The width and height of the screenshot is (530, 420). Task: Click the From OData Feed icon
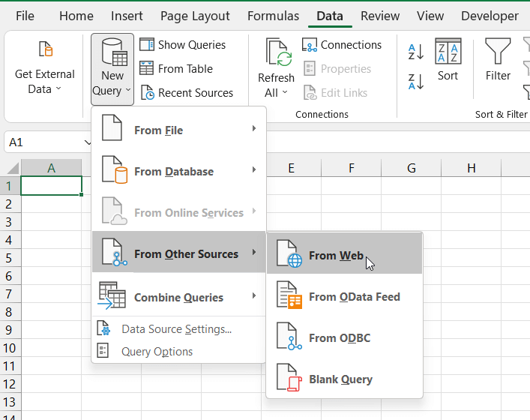click(289, 295)
